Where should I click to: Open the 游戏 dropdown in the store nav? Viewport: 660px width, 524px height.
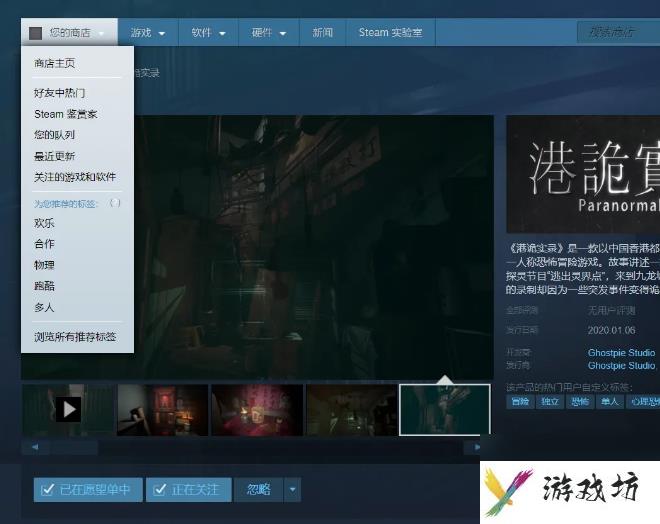point(148,32)
